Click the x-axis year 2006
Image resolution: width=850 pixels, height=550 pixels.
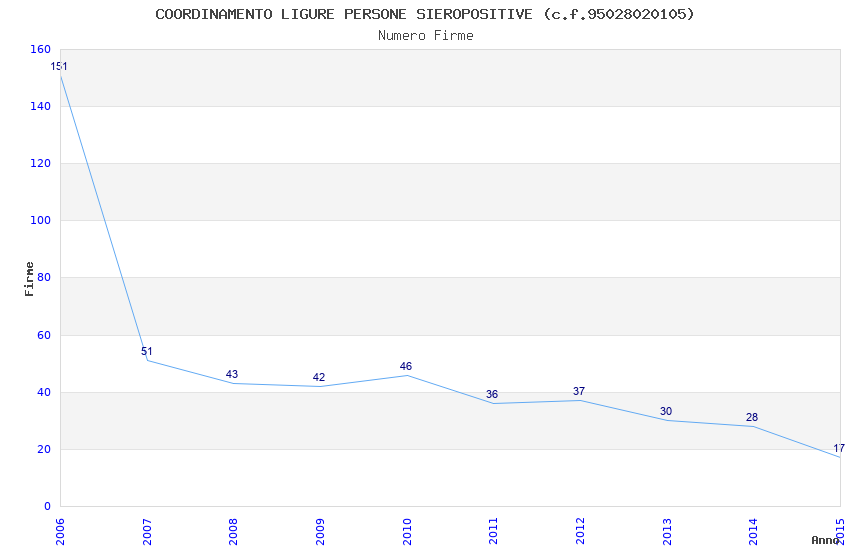click(x=60, y=532)
